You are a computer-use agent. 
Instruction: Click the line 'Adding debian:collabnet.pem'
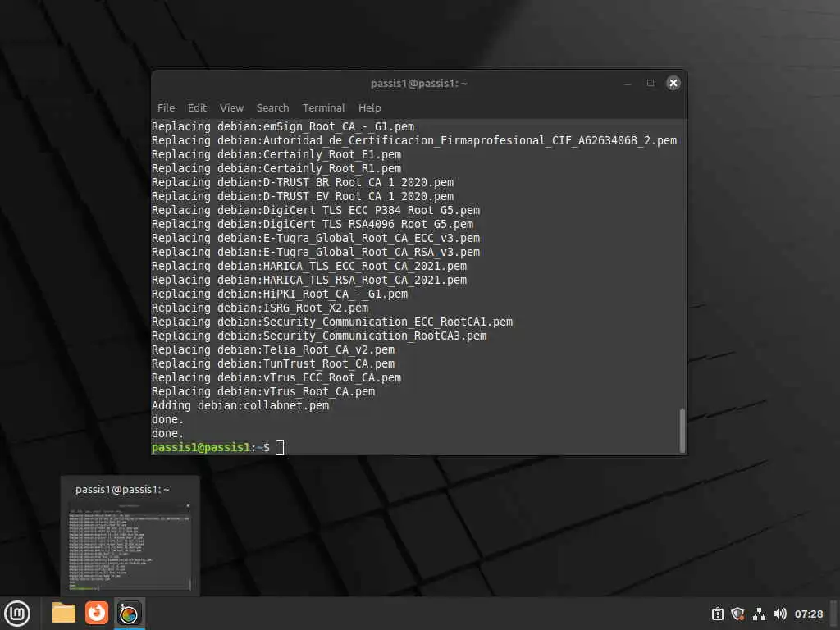[240, 405]
